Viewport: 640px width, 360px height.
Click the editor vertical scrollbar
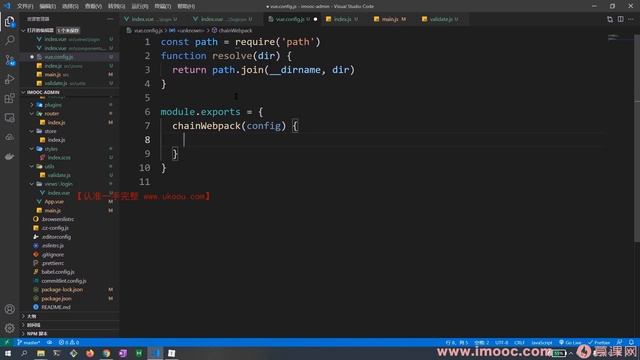(x=637, y=139)
